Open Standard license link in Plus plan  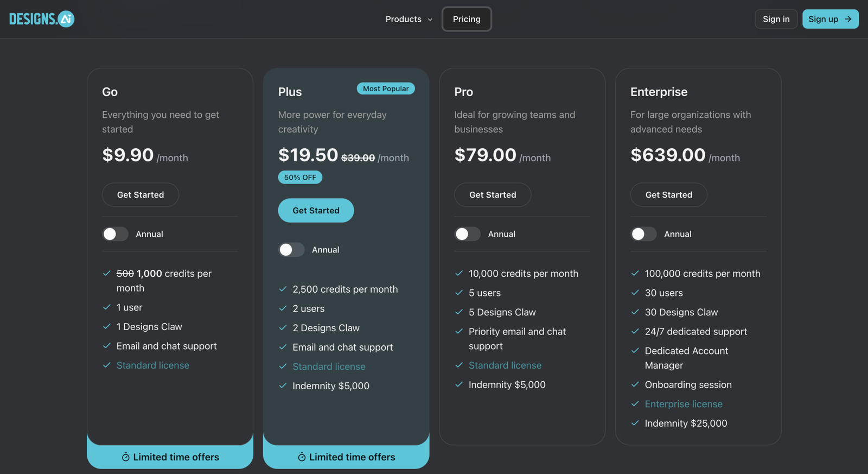tap(329, 366)
